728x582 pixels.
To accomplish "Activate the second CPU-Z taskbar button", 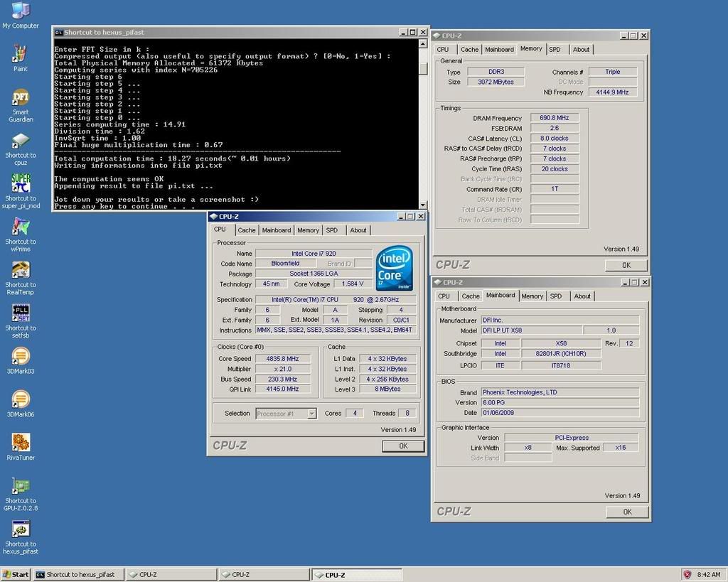I will (264, 575).
